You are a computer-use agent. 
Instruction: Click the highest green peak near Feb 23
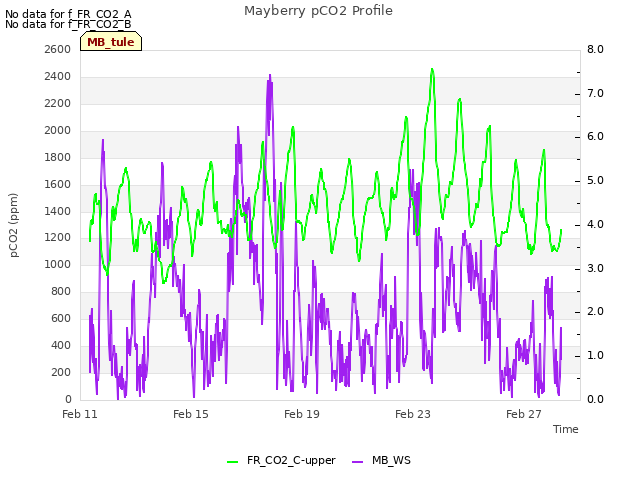(432, 69)
